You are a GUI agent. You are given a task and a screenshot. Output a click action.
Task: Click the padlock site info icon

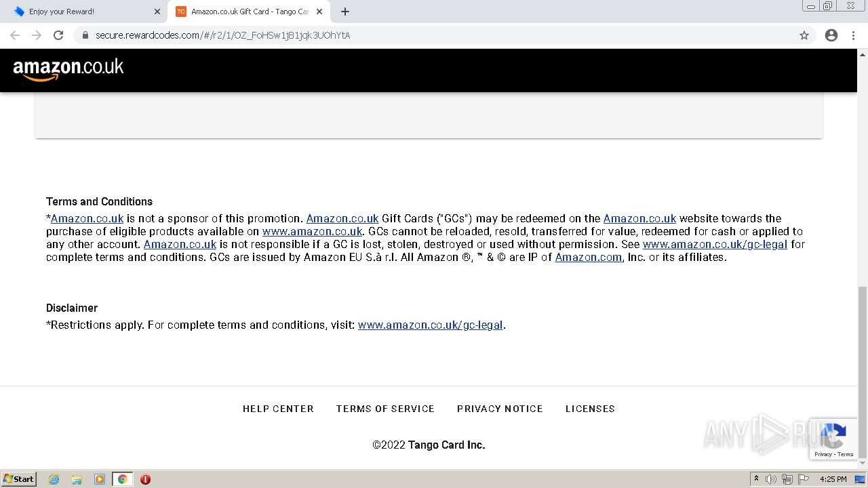click(x=85, y=35)
